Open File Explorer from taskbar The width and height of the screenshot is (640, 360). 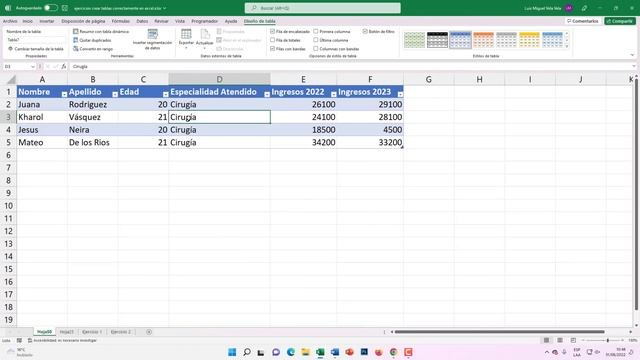pyautogui.click(x=305, y=352)
